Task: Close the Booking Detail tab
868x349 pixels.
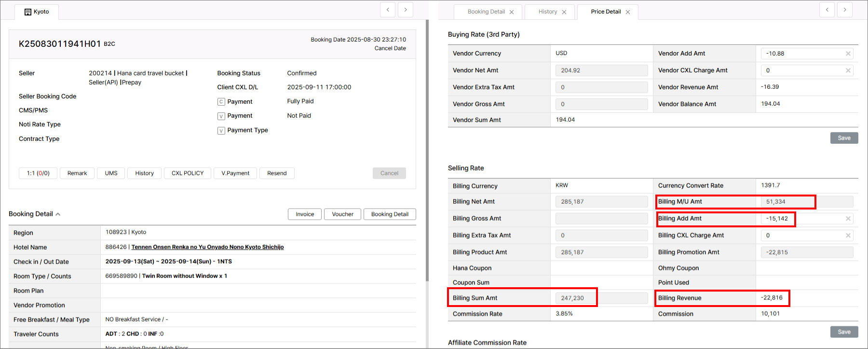Action: coord(512,12)
